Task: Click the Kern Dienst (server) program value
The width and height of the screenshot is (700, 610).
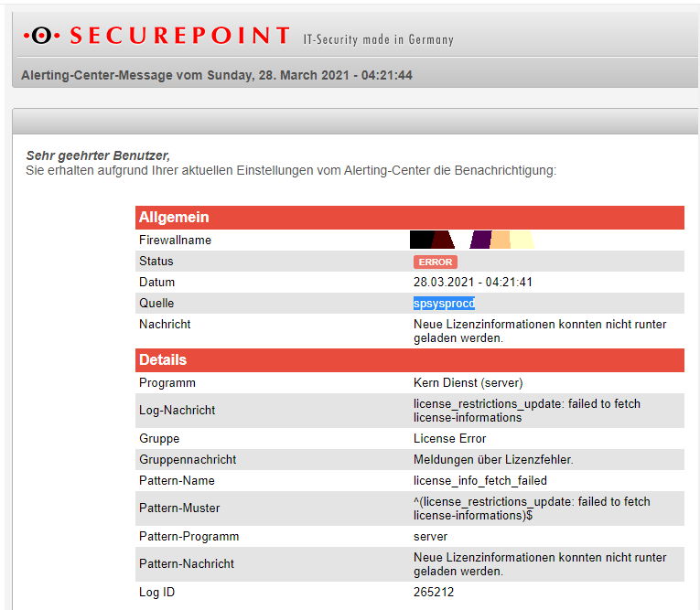Action: point(468,382)
